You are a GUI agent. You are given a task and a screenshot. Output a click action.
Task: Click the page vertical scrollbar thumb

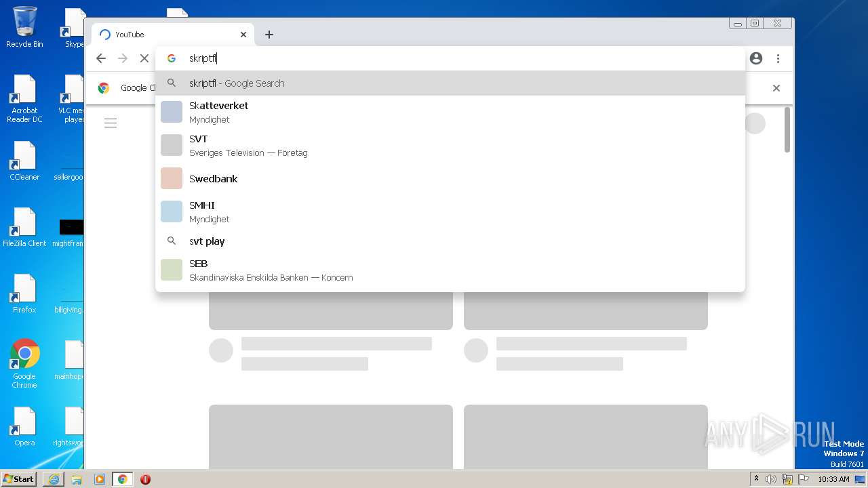coord(787,129)
